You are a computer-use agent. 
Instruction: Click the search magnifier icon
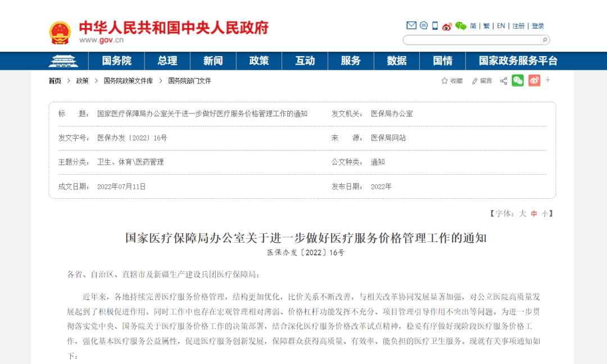pos(544,40)
